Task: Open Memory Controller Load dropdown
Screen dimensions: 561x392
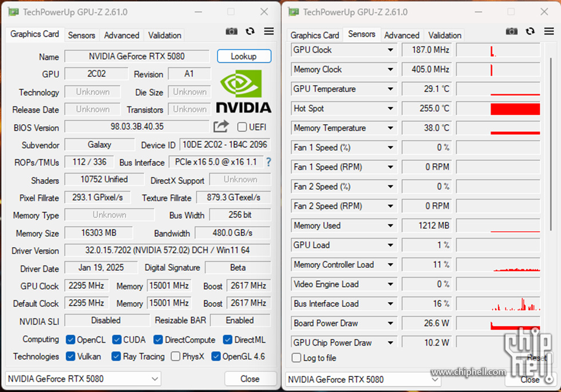Action: coord(390,264)
